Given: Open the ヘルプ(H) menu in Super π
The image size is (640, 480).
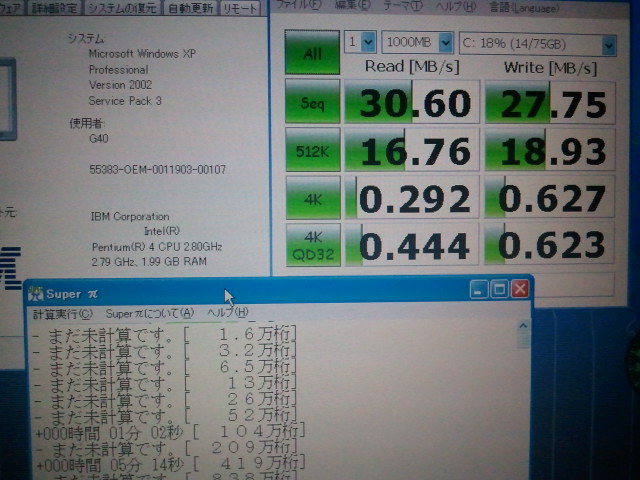Looking at the screenshot, I should 227,313.
